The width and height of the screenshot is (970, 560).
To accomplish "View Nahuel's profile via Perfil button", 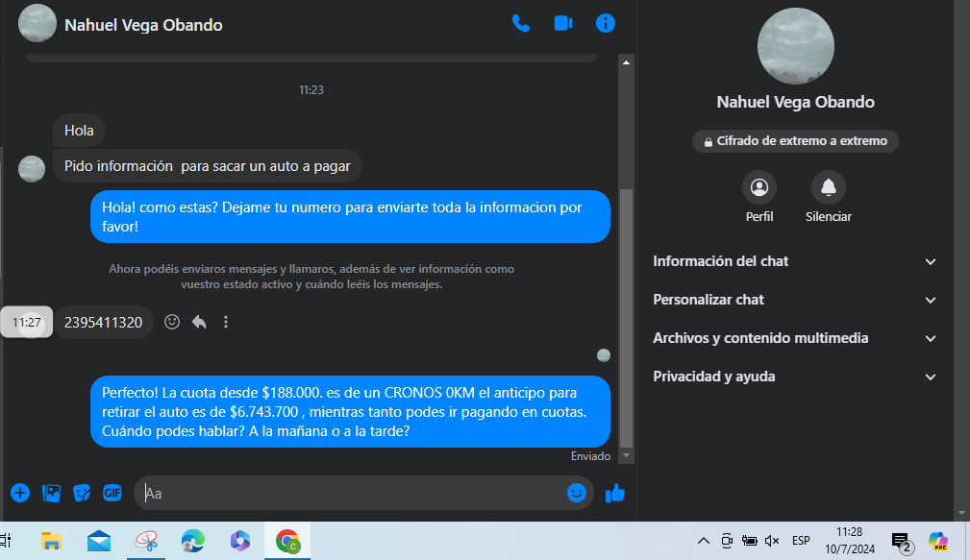I will coord(759,187).
